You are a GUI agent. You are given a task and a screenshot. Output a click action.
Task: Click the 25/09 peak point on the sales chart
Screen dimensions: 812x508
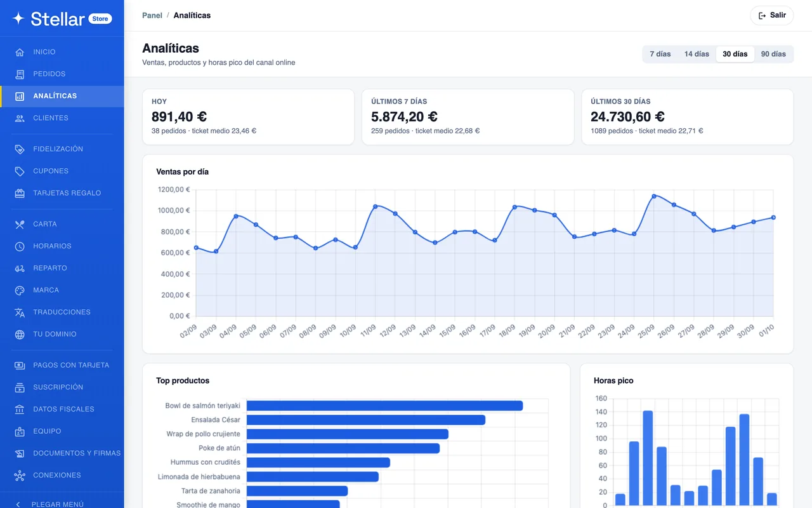(x=653, y=196)
